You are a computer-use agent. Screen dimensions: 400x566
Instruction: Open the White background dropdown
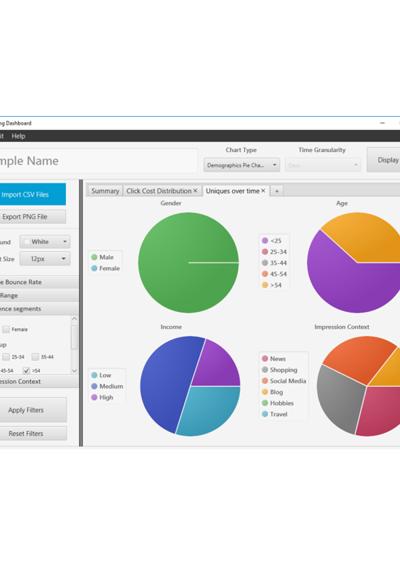click(45, 241)
